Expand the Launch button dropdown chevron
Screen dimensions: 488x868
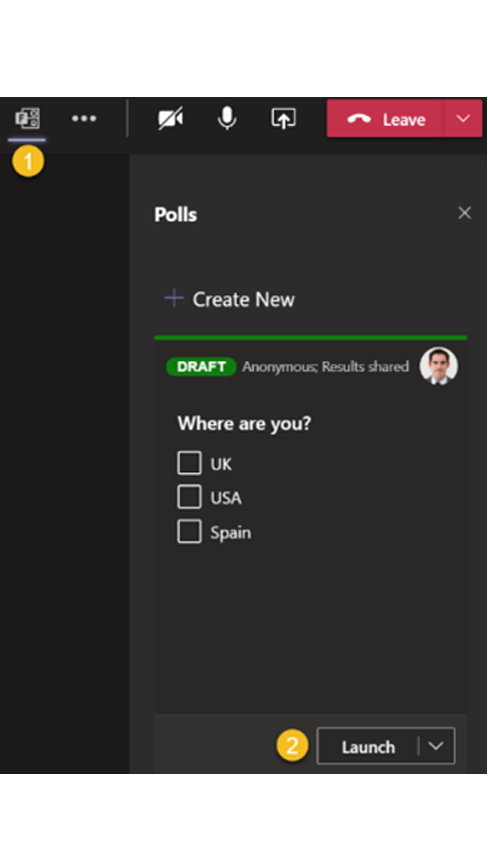click(x=436, y=746)
